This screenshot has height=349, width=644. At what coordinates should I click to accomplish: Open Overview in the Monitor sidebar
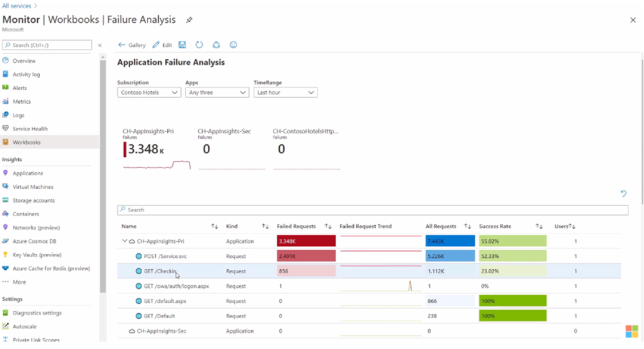pos(24,60)
